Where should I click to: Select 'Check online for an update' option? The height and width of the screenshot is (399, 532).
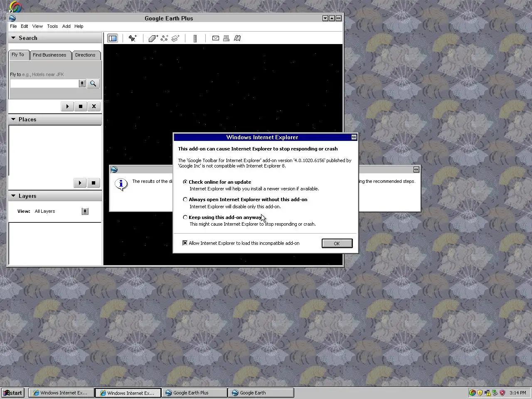(185, 182)
